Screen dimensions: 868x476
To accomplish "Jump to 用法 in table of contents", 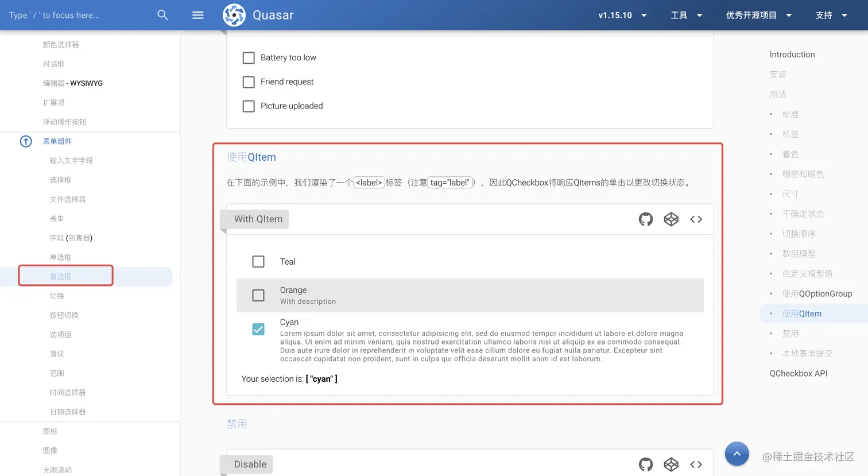I will tap(778, 94).
